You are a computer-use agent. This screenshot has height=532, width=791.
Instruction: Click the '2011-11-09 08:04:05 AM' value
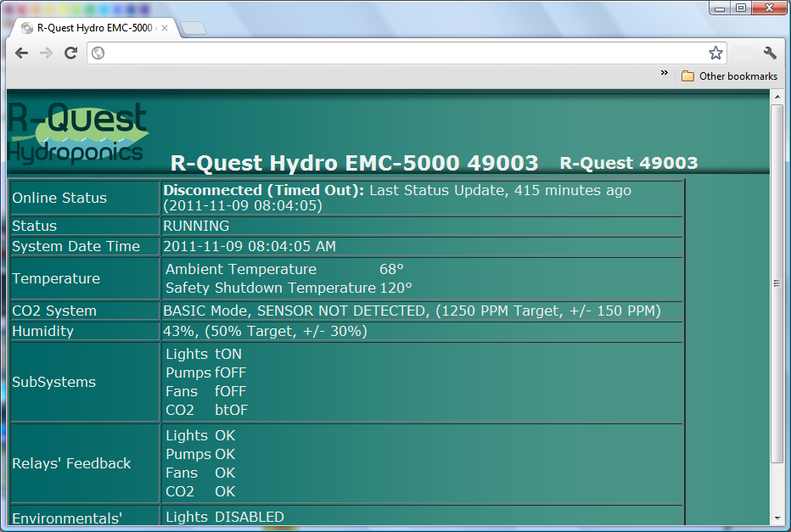250,246
